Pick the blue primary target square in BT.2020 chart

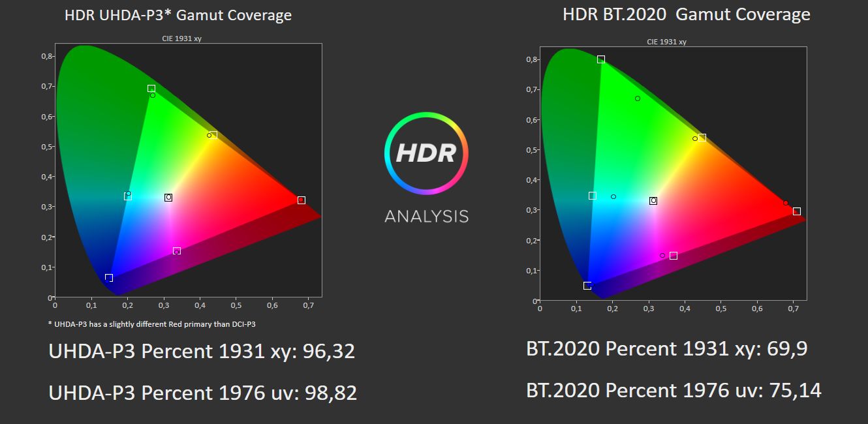587,286
